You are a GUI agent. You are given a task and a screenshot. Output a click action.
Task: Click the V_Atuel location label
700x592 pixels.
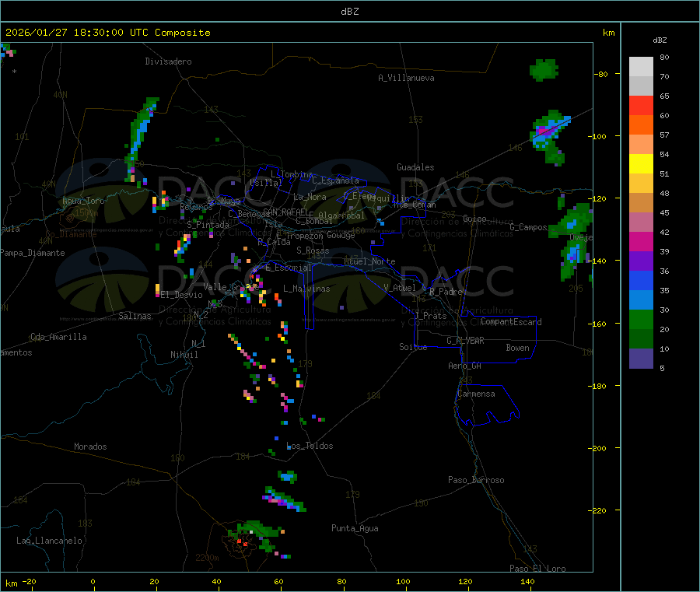coord(400,288)
